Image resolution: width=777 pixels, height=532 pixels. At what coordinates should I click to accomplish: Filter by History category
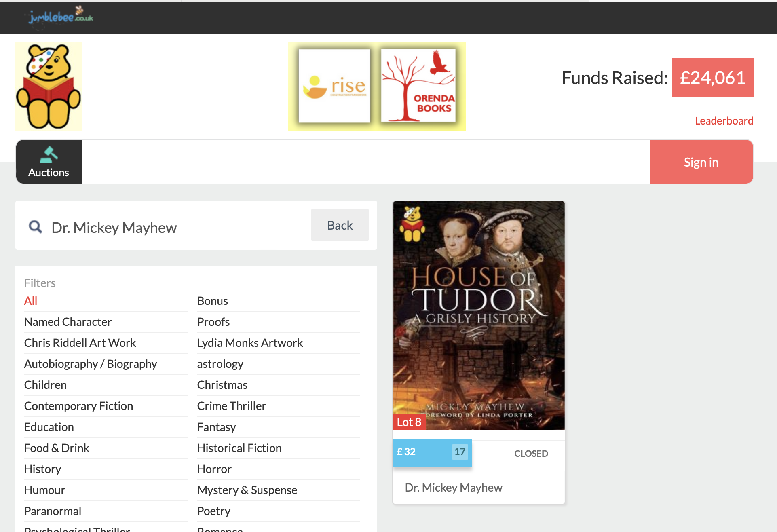pyautogui.click(x=43, y=469)
